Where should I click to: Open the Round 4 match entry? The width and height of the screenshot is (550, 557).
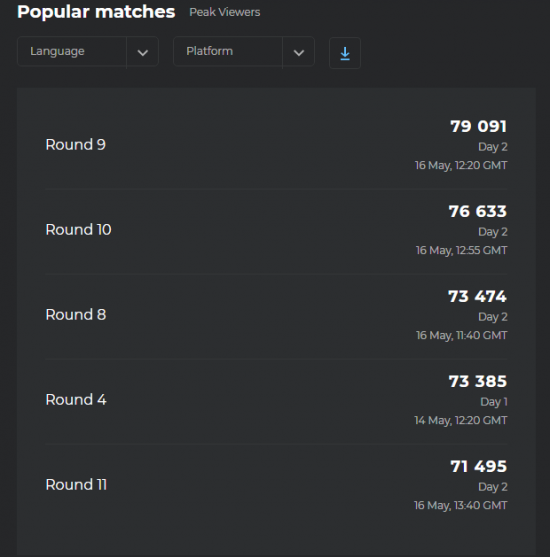coord(276,401)
